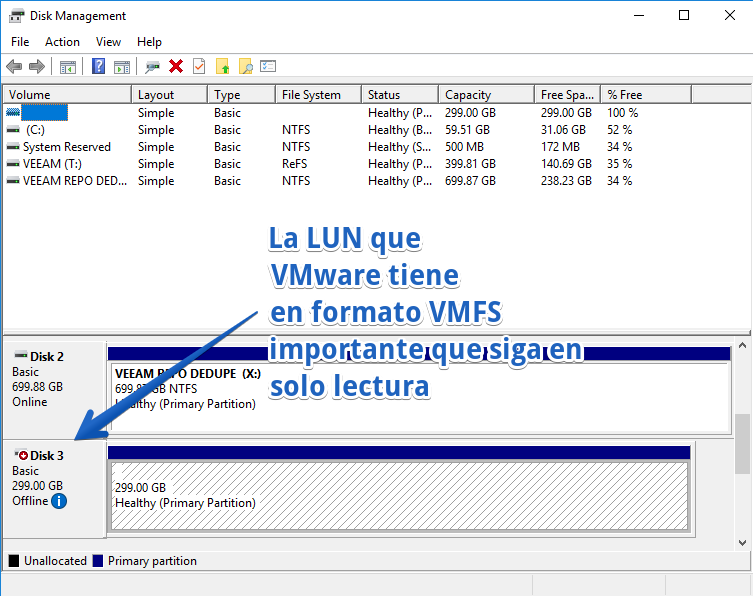Screen dimensions: 753x596
Task: Click the yellow folder green arrow icon
Action: (x=222, y=66)
